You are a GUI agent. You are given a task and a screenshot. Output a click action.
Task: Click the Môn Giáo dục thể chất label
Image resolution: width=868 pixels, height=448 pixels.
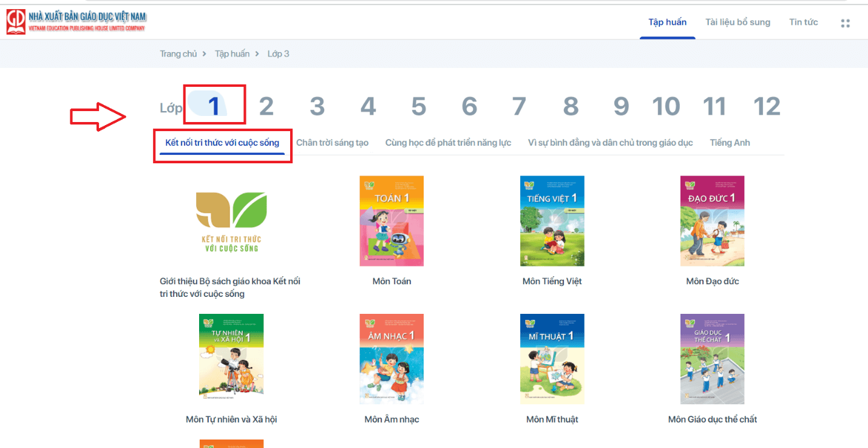[x=713, y=419]
